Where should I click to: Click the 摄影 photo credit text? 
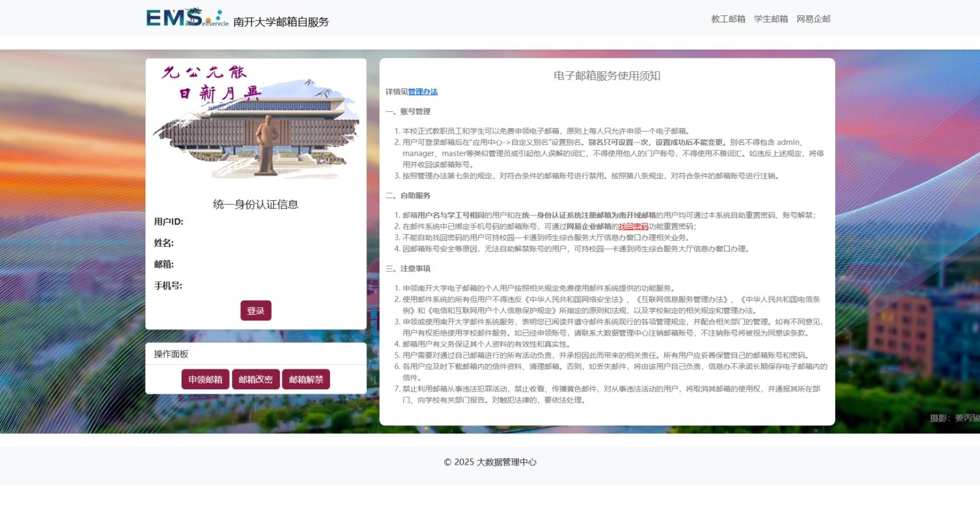(955, 418)
